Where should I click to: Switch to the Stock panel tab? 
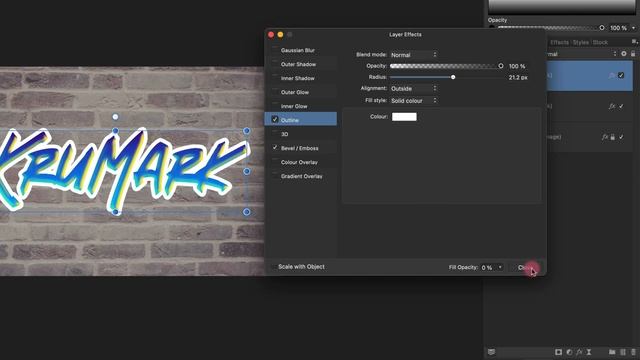600,42
